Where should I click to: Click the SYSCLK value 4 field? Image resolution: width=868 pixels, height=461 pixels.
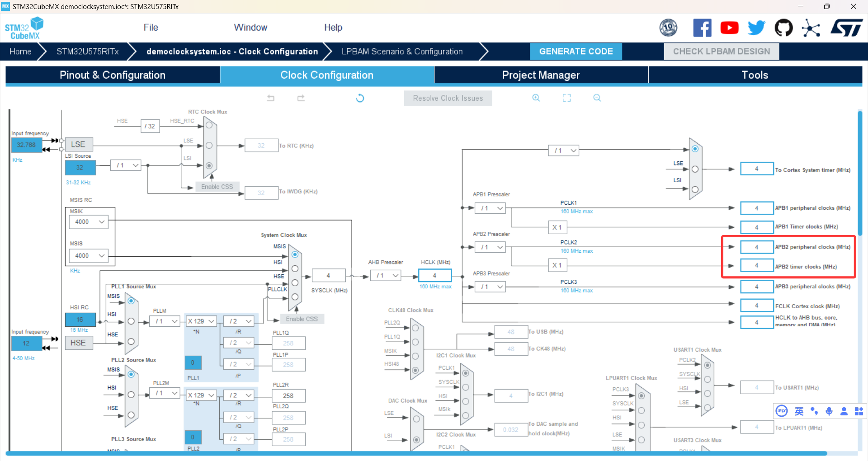click(329, 275)
